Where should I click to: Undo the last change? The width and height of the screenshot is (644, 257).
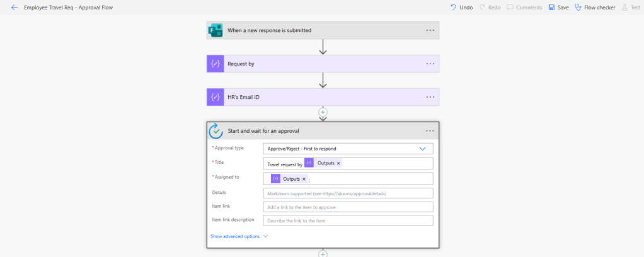(461, 8)
